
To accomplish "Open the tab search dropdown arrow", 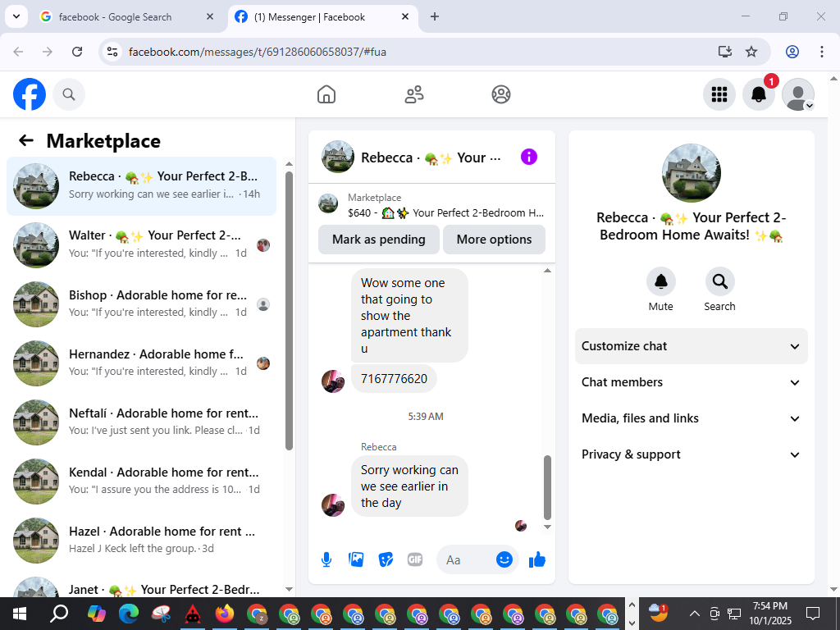I will (x=16, y=16).
